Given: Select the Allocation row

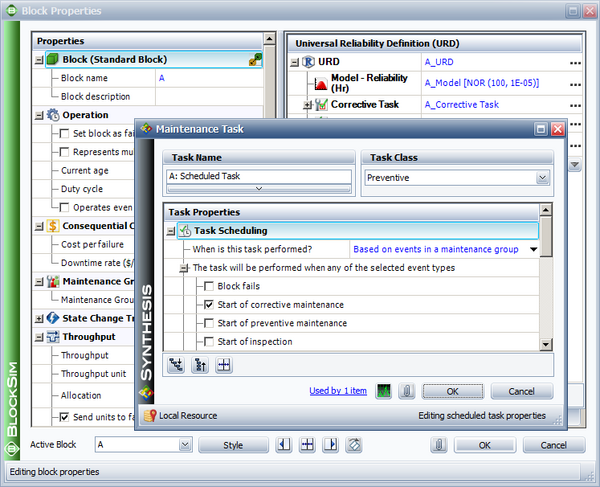Looking at the screenshot, I should coord(81,396).
